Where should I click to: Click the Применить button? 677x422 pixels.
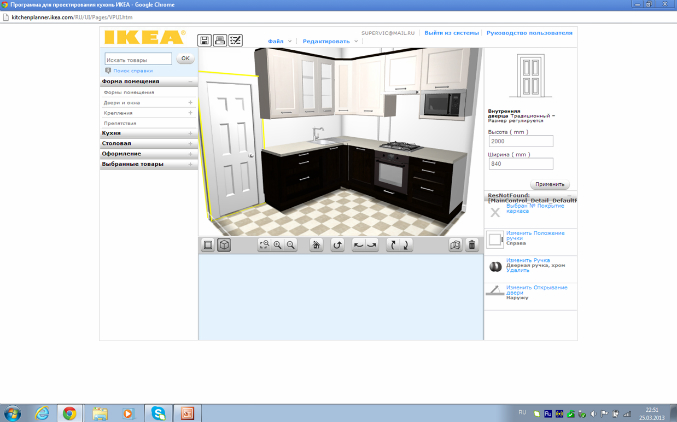(551, 185)
